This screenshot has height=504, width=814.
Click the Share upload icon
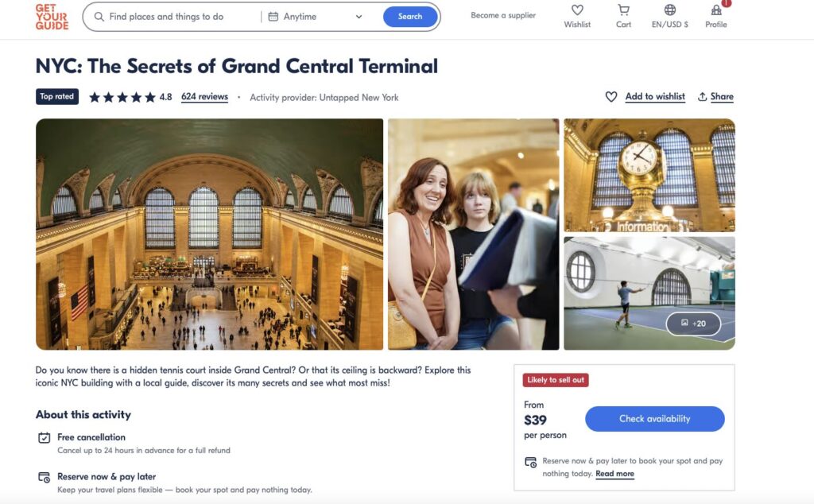(703, 96)
